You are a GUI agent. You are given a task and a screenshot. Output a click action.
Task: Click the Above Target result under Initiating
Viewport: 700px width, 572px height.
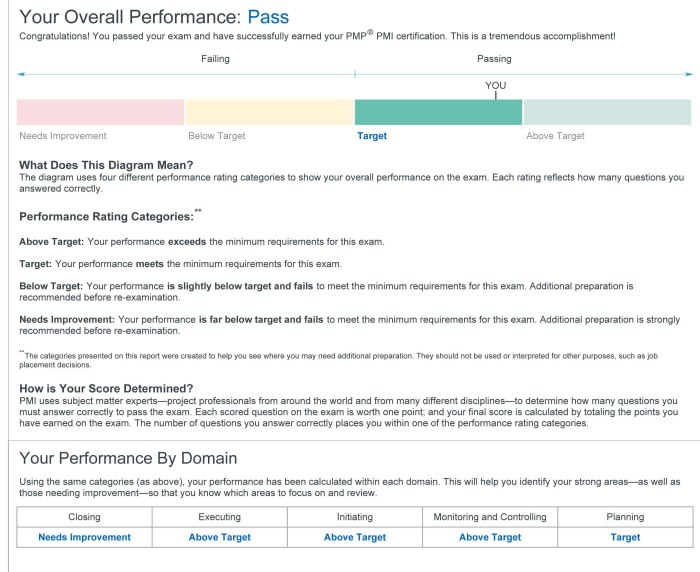[355, 537]
